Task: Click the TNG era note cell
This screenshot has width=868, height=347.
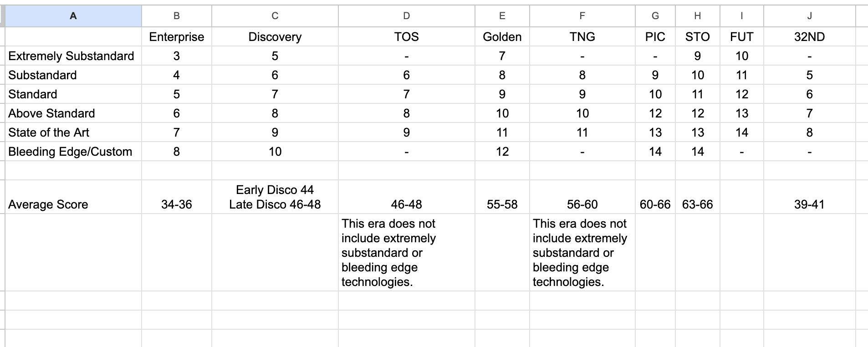Action: pyautogui.click(x=582, y=253)
